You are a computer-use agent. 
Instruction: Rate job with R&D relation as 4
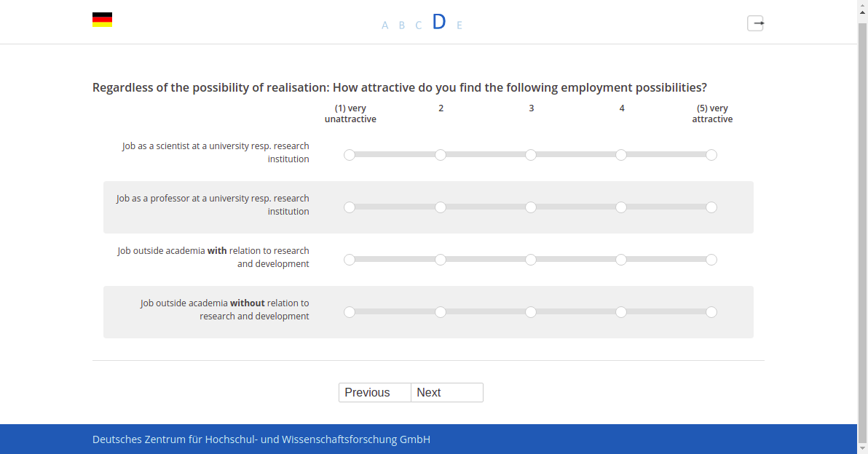click(621, 260)
